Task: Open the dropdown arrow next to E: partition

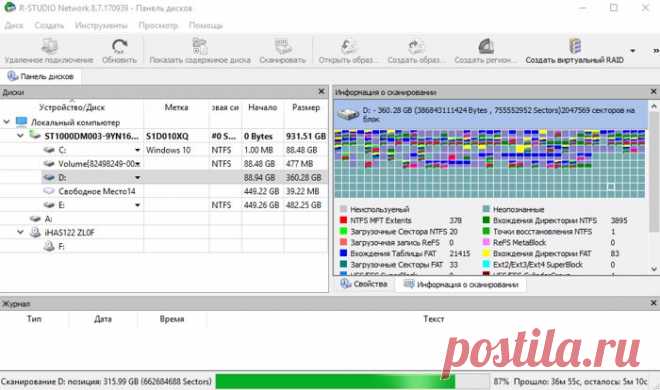Action: coord(137,205)
